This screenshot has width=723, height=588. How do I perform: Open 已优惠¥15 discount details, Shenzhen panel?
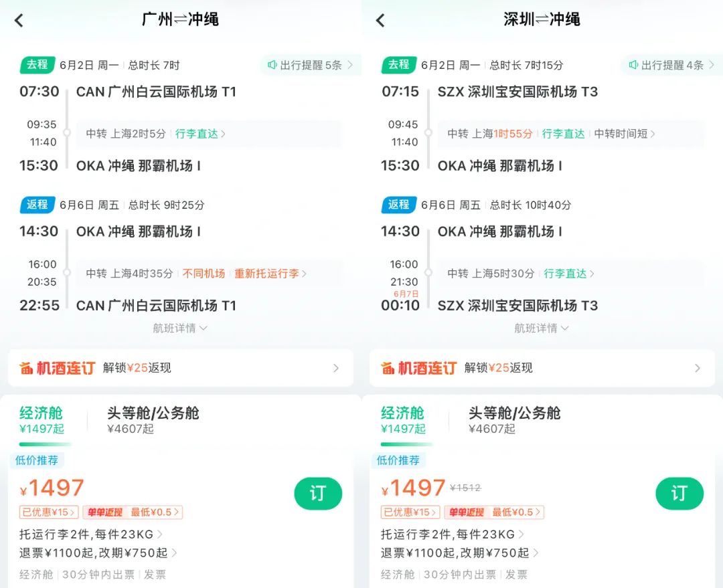coord(410,512)
